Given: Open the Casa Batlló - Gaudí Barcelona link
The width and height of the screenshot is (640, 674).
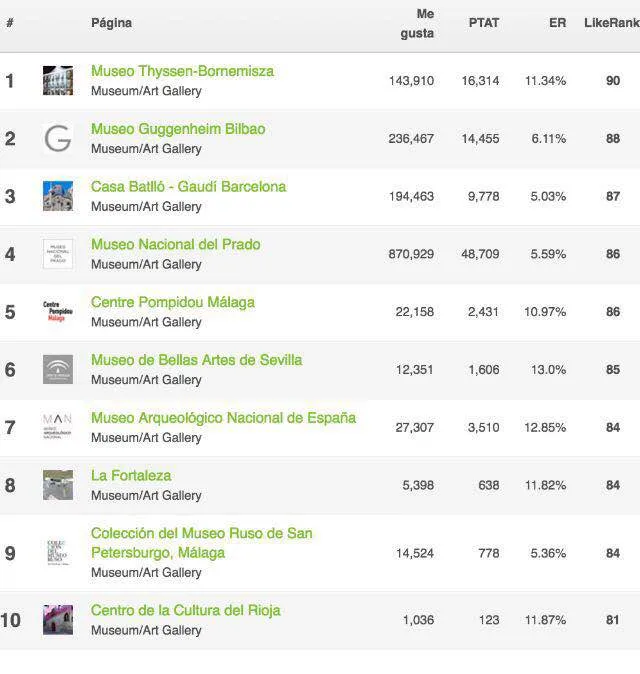Looking at the screenshot, I should [x=188, y=187].
